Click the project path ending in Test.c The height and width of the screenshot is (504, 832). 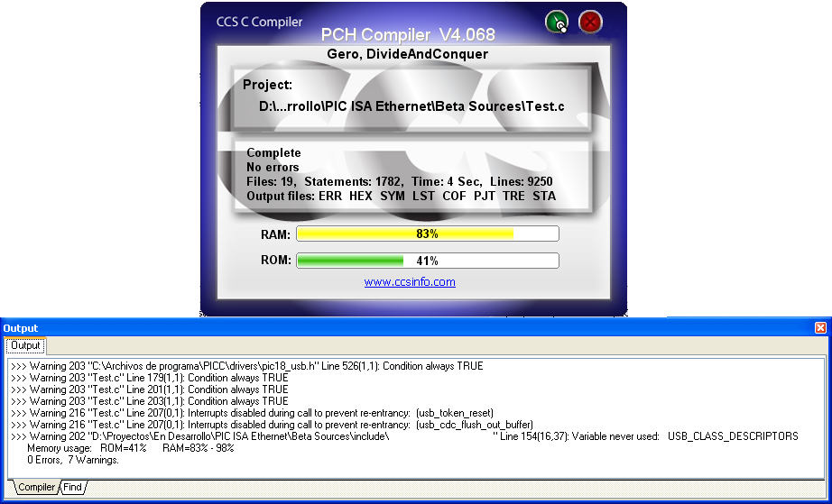tap(411, 106)
